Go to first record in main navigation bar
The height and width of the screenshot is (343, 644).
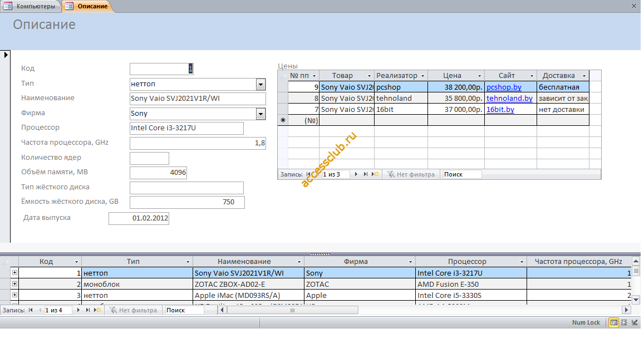pos(31,310)
